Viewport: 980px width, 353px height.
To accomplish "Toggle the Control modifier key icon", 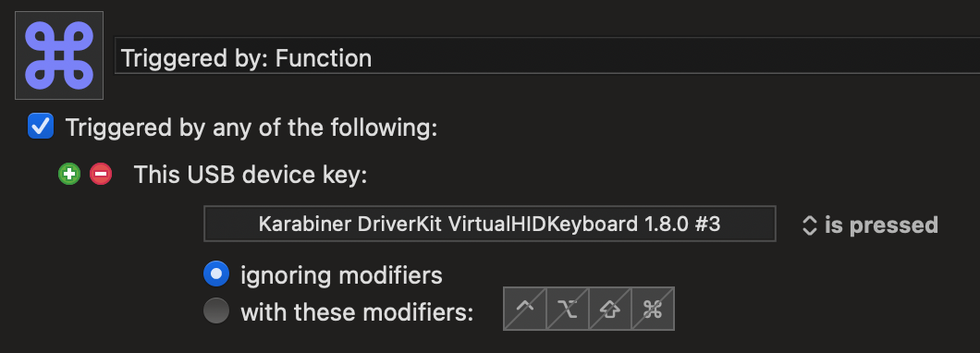I will (525, 309).
